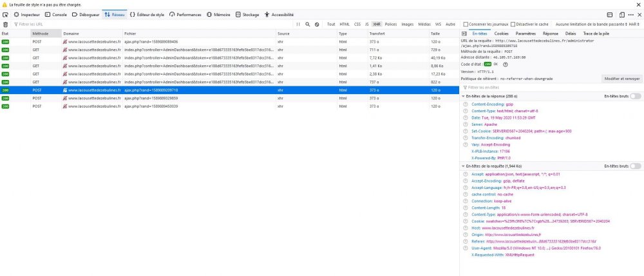
Task: Sort requests by Transfert column header
Action: 398,34
